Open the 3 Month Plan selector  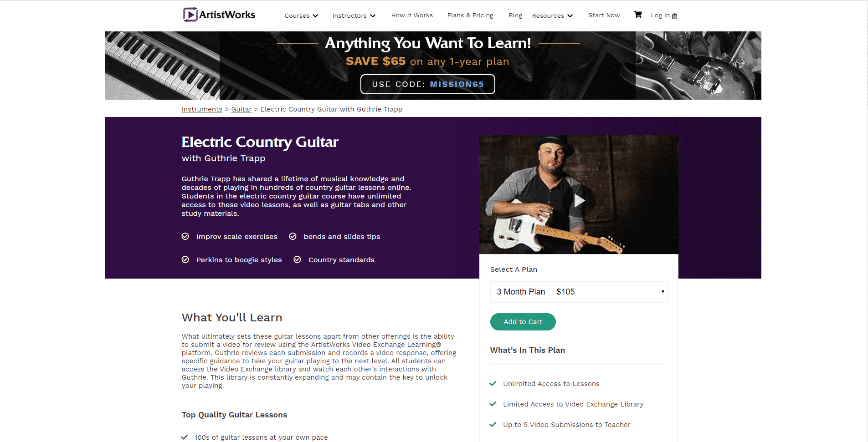point(579,292)
